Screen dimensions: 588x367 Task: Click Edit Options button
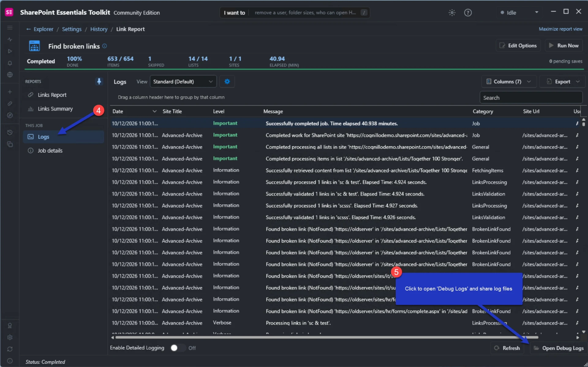518,45
